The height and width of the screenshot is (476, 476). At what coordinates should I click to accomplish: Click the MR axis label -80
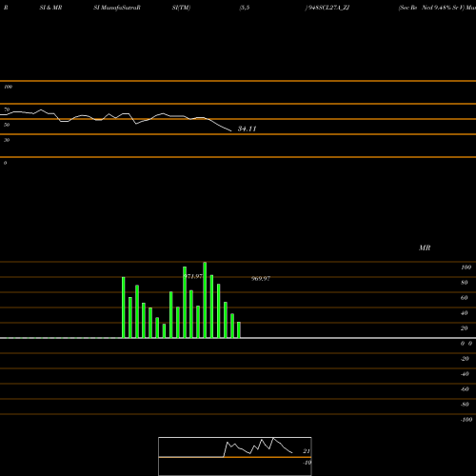point(465,405)
